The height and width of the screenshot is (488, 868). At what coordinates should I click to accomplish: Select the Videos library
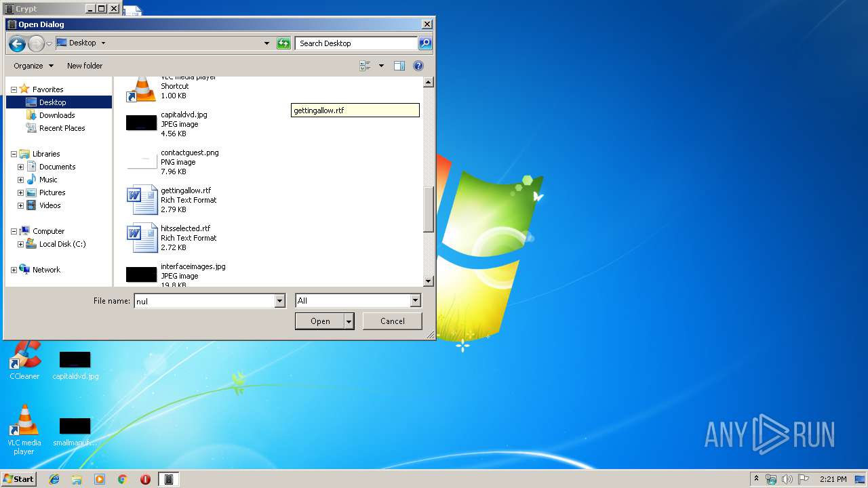[x=50, y=205]
